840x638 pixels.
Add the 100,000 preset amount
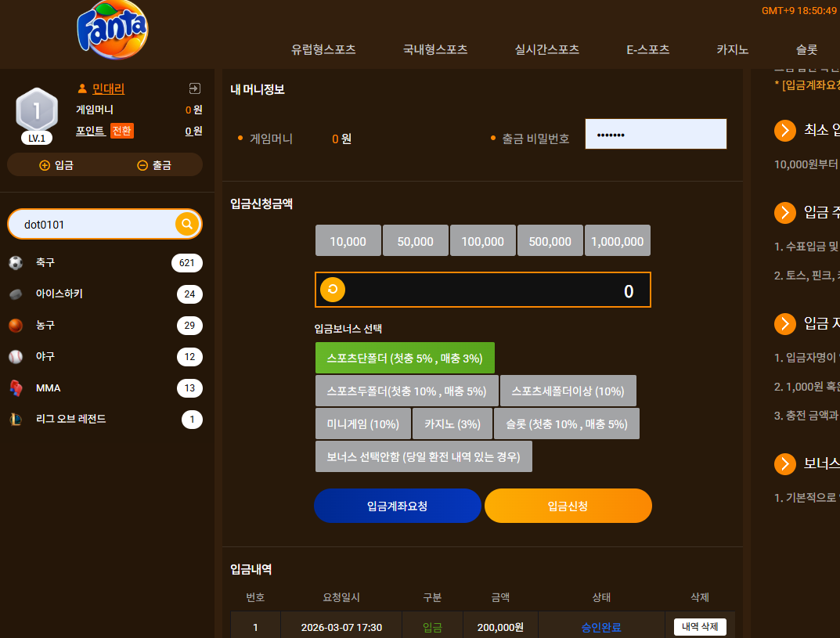click(483, 240)
